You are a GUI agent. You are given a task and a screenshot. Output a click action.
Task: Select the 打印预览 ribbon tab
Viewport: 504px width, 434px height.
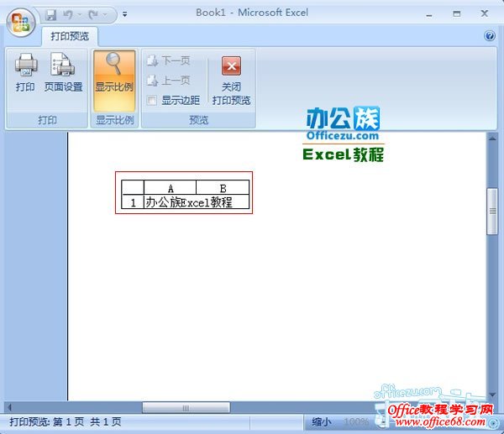70,36
